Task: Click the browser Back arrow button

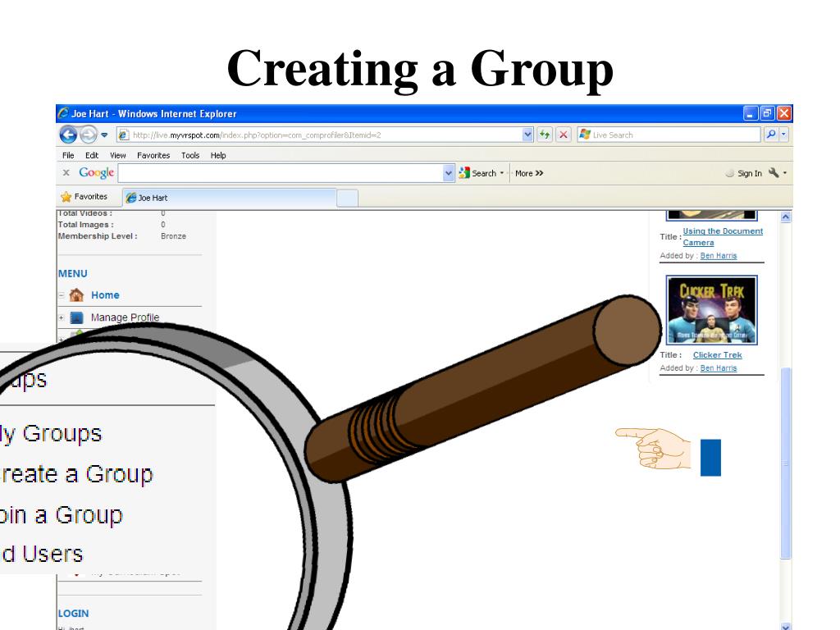Action: [x=68, y=135]
